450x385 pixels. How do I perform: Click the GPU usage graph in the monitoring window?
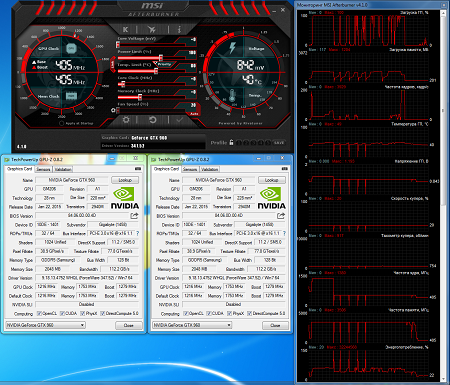tap(368, 30)
